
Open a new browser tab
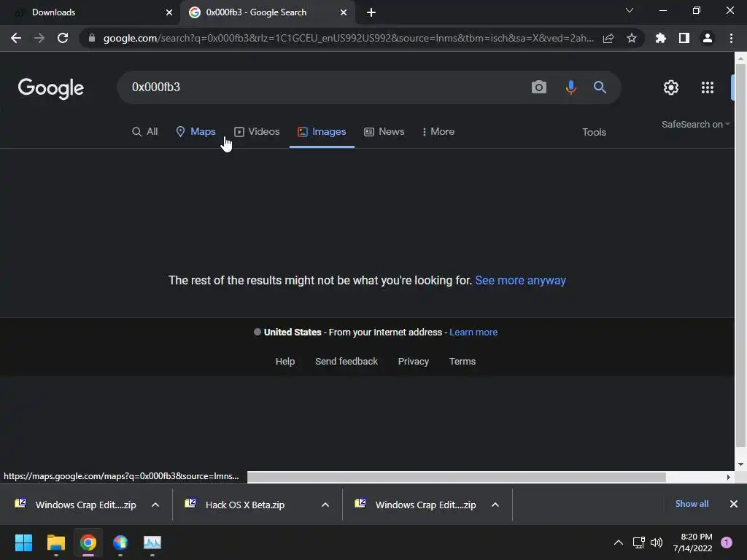click(371, 12)
